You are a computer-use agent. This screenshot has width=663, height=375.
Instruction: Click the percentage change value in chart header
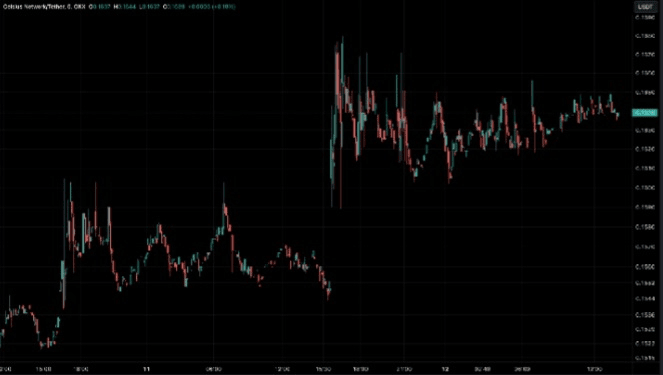(224, 7)
